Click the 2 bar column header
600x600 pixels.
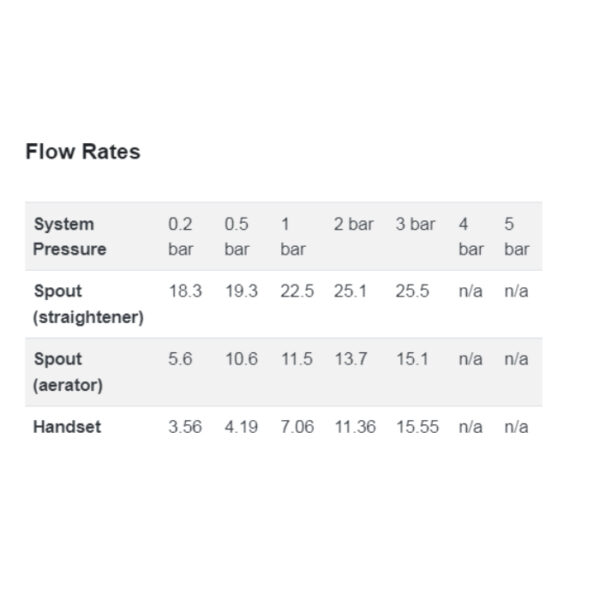[353, 224]
